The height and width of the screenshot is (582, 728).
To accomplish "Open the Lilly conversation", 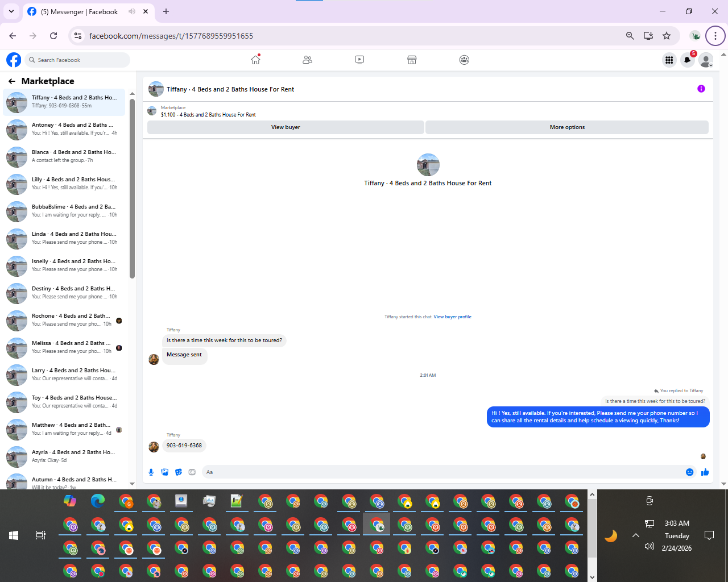I will pyautogui.click(x=64, y=184).
